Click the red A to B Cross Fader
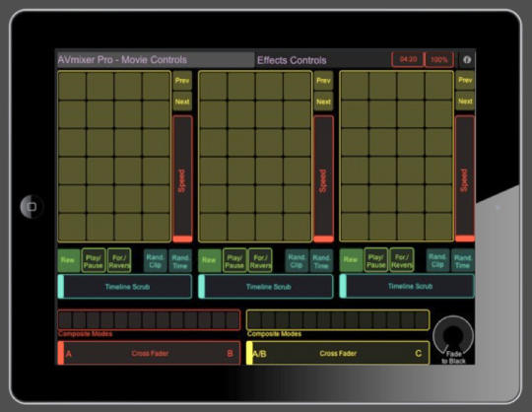This screenshot has width=532, height=412. pos(149,353)
